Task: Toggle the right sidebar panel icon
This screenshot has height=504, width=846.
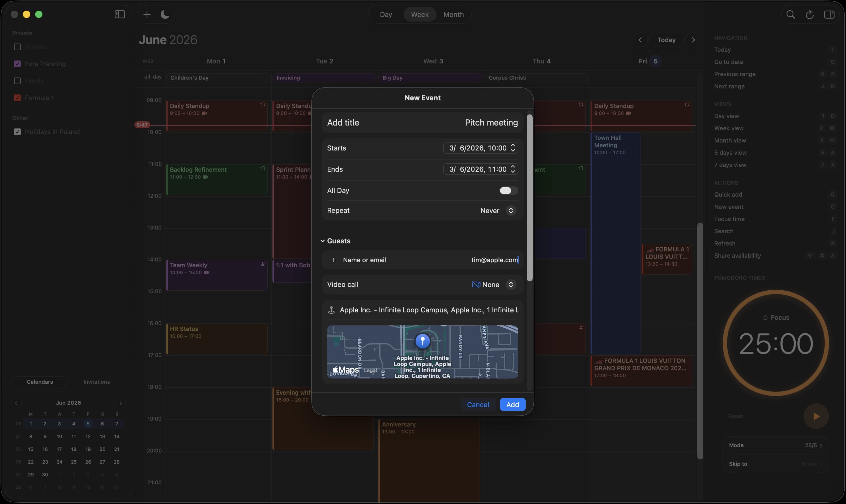Action: pyautogui.click(x=829, y=14)
